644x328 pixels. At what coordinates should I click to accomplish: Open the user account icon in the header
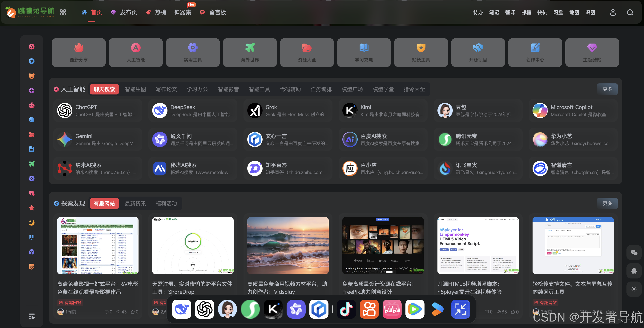613,12
